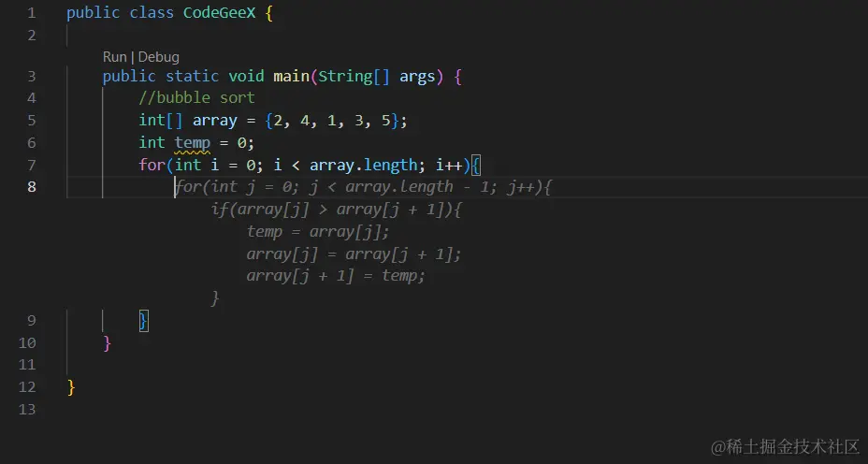The height and width of the screenshot is (464, 868).
Task: Select line number 12 in gutter
Action: point(27,387)
